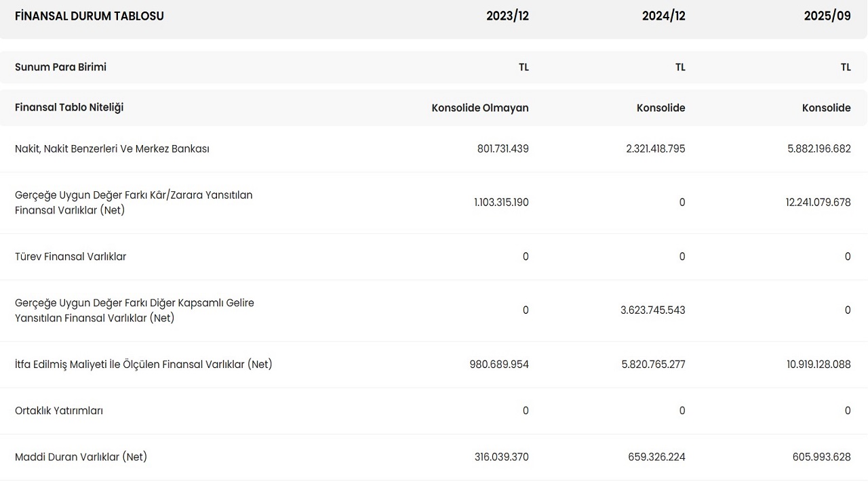This screenshot has height=488, width=868.
Task: Click the İtfa Edilmiş Maliyeti row label
Action: 144,365
